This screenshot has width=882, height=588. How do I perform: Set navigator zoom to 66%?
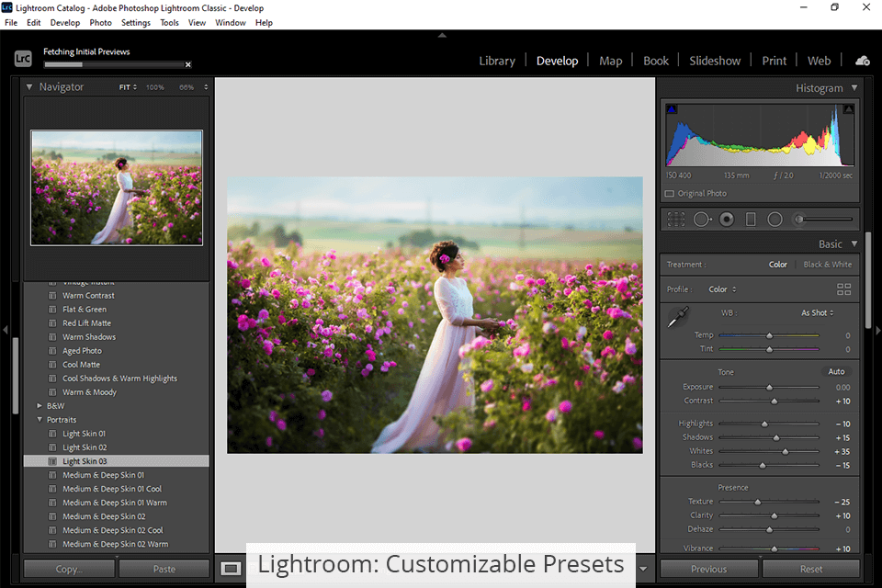187,87
